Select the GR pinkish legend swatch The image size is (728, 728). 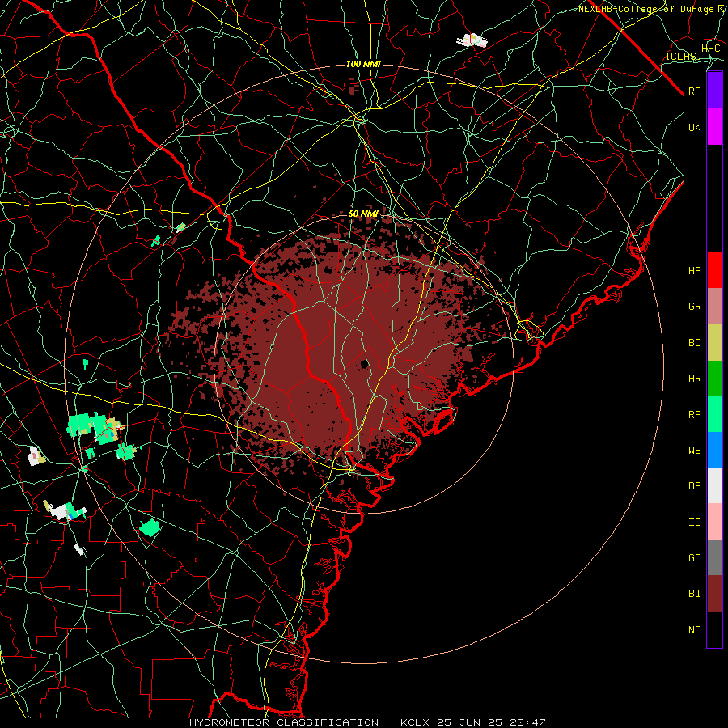(714, 306)
